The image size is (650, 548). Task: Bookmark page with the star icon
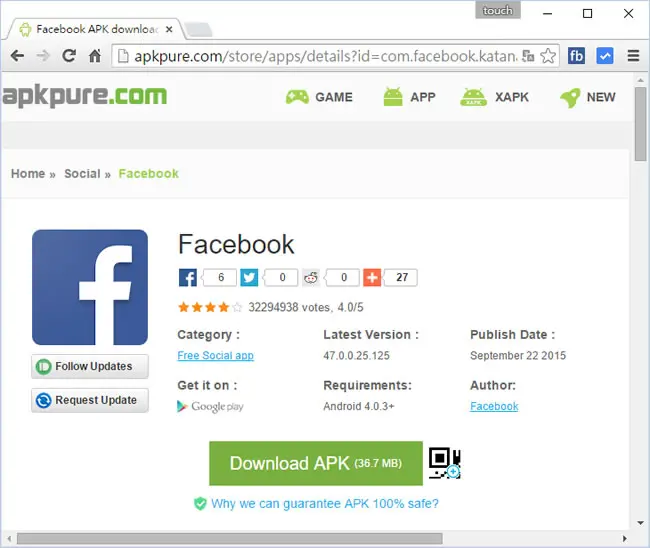[x=548, y=56]
